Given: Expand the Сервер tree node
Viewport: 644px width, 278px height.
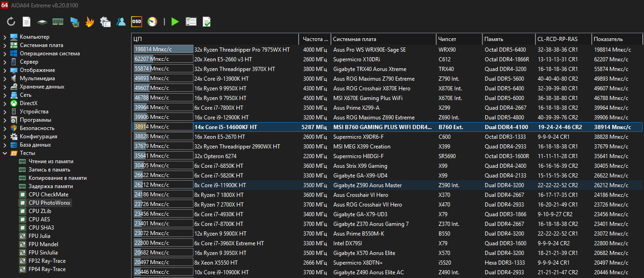Looking at the screenshot, I should pos(5,62).
